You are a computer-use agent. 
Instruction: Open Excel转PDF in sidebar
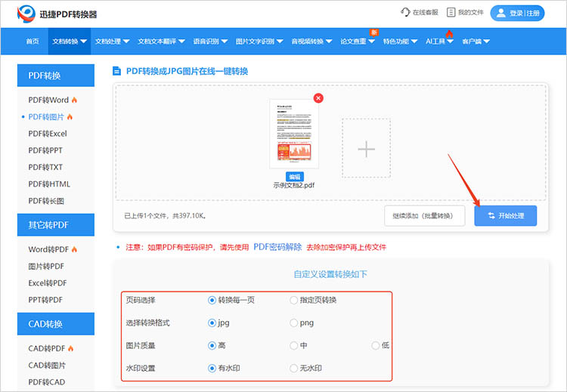[48, 283]
